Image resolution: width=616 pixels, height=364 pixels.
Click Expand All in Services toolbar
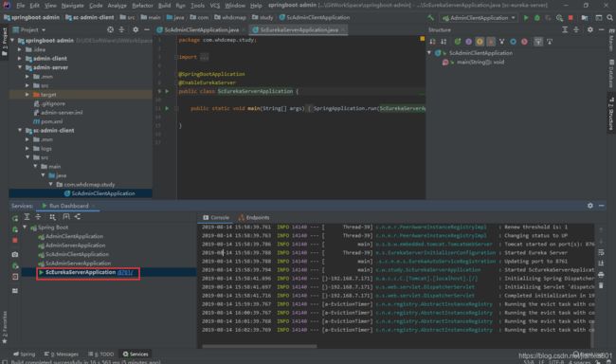coord(27,216)
